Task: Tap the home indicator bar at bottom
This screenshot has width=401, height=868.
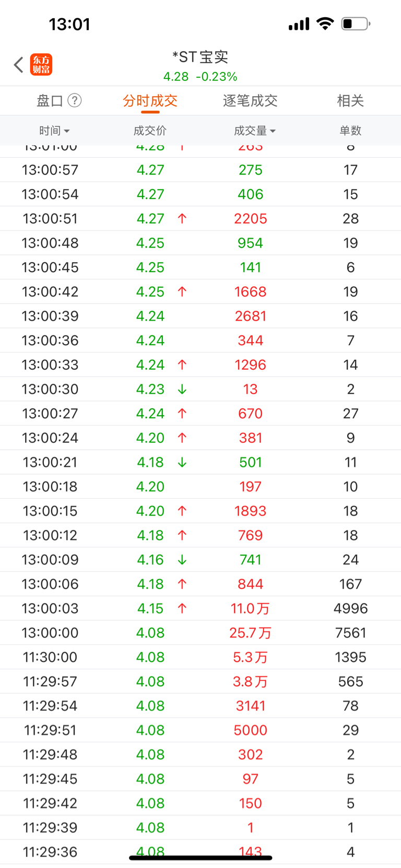Action: pos(200,858)
